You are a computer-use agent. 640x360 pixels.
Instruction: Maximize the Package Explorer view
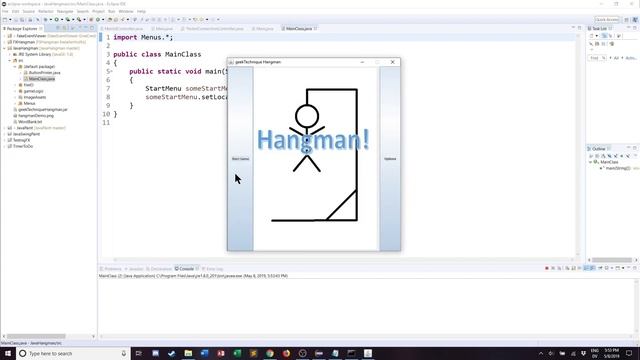[92, 28]
